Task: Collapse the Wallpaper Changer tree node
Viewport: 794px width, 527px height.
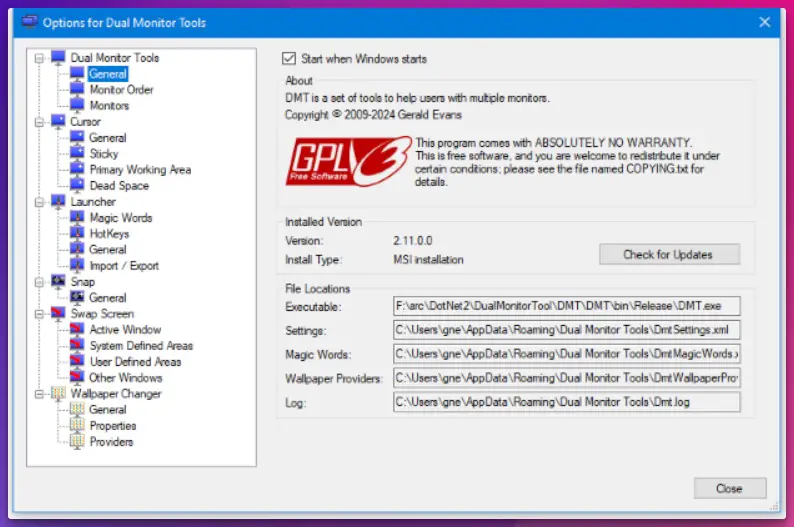Action: [39, 394]
